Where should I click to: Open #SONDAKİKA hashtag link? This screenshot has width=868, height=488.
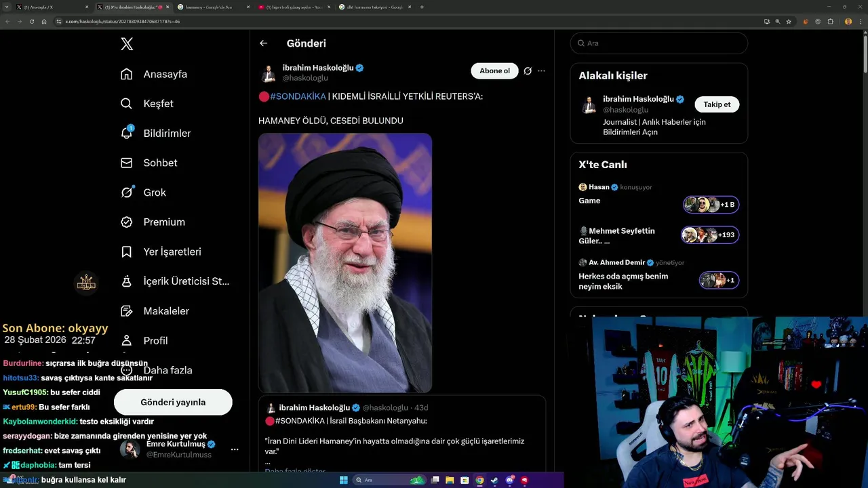pyautogui.click(x=298, y=96)
